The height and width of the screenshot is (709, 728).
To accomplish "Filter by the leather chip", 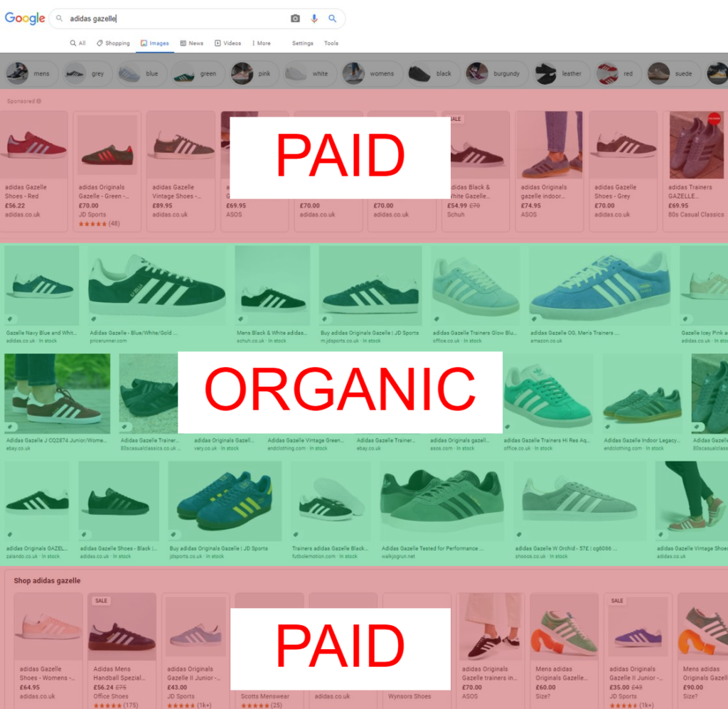I will (562, 73).
